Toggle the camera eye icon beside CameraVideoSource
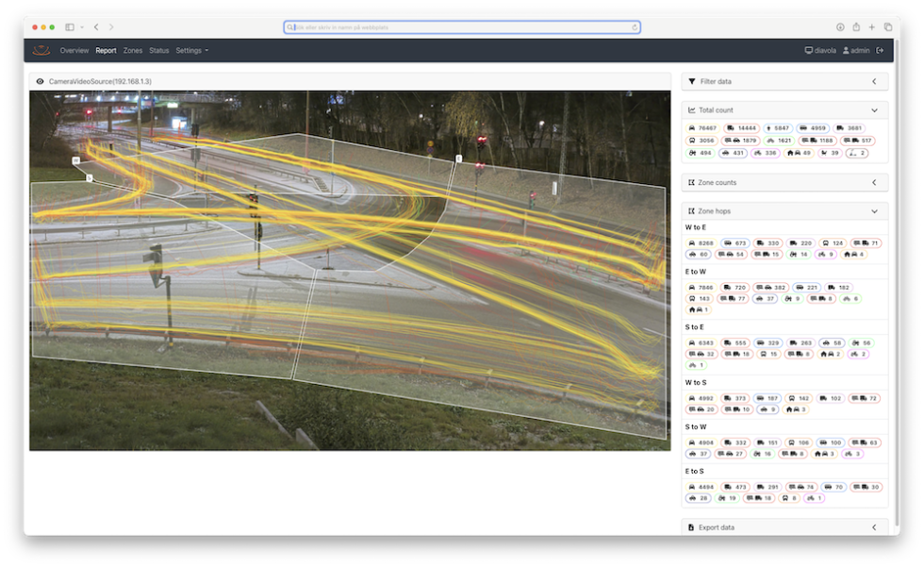The width and height of the screenshot is (924, 567). point(38,82)
